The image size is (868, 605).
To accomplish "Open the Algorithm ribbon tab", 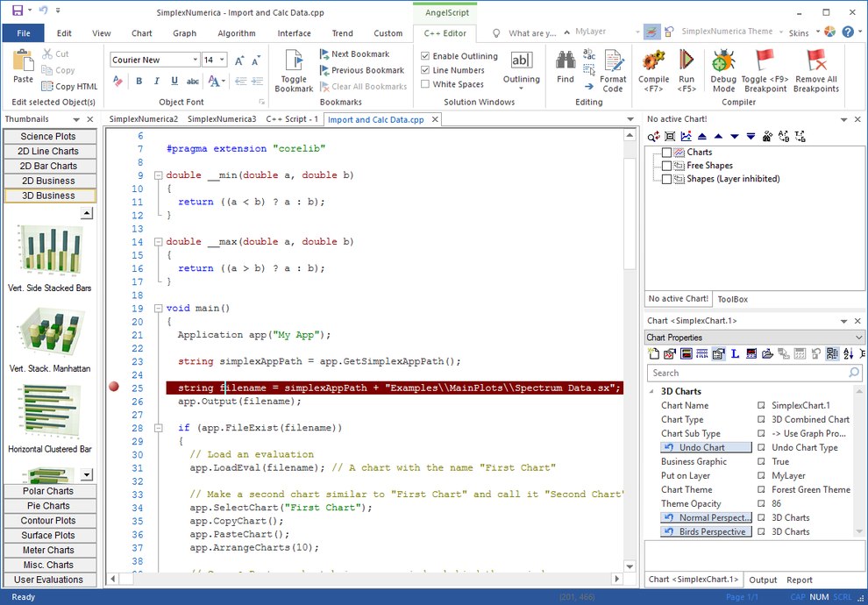I will point(237,33).
